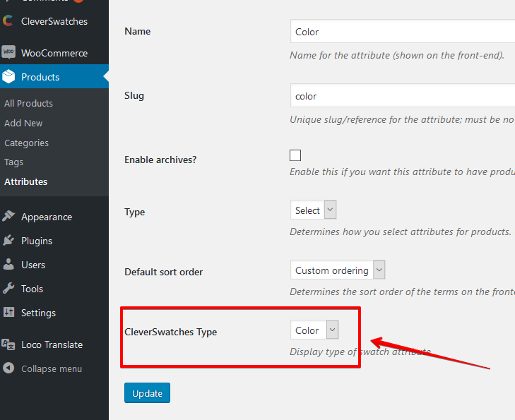Open WooCommerce menu item
The height and width of the screenshot is (420, 515).
click(54, 53)
